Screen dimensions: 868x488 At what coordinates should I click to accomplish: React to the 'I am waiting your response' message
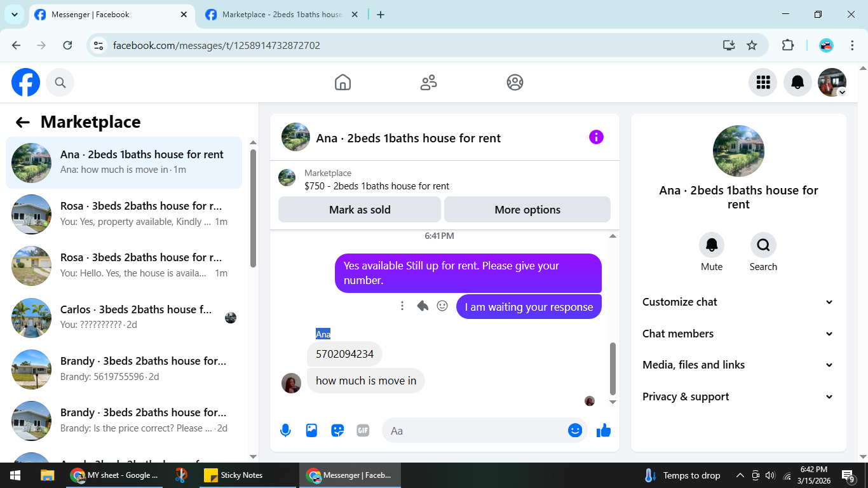(442, 306)
